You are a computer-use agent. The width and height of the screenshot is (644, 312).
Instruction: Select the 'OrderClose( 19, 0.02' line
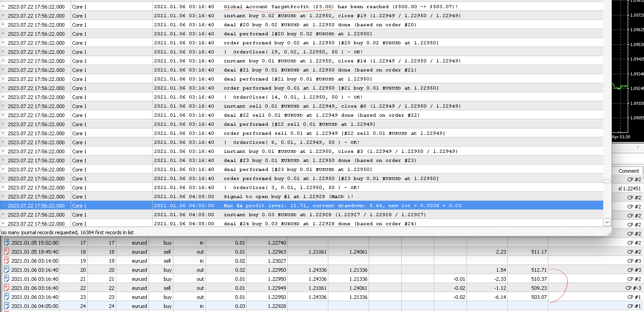[x=301, y=52]
